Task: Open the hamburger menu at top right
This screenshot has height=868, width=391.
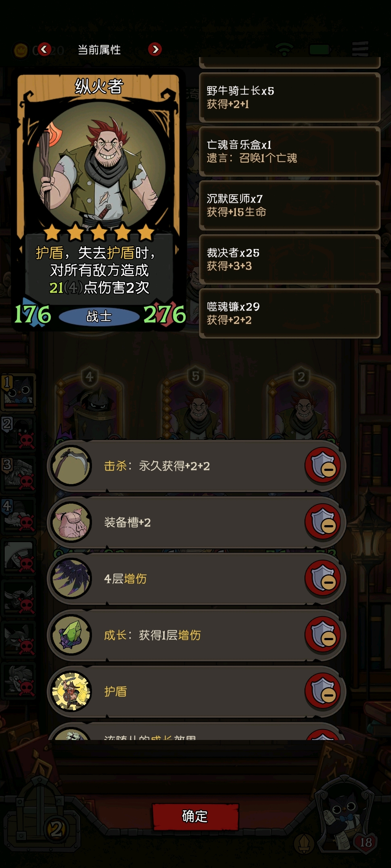Action: (x=360, y=49)
